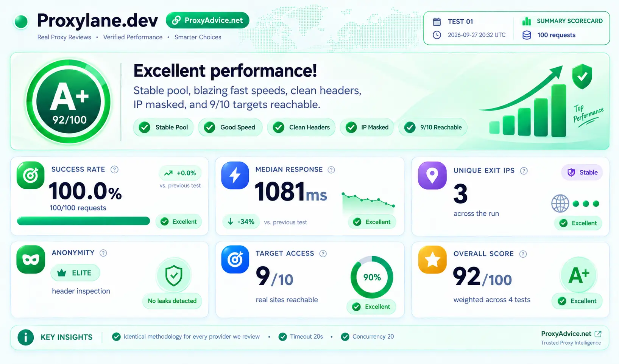Open help tooltip for Median Response
Viewport: 619px width, 364px height.
pos(331,170)
